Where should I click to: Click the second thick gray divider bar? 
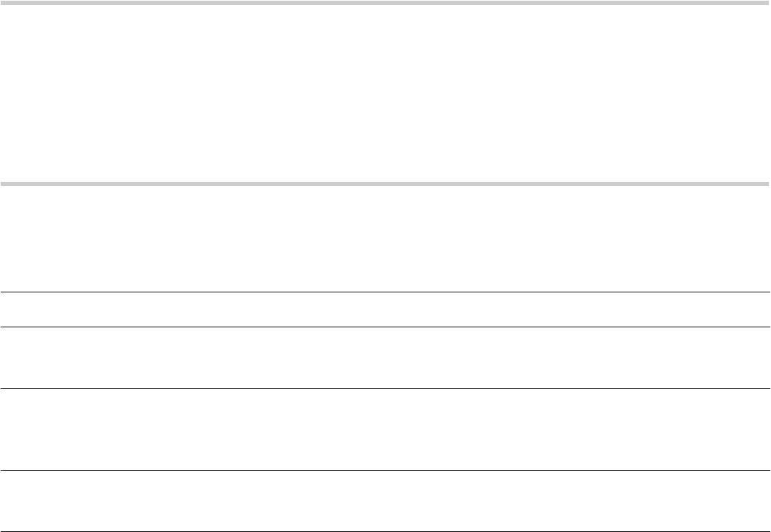tap(385, 184)
